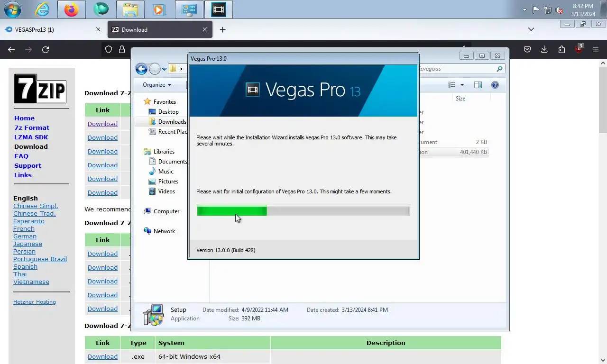Launch Internet Explorer from the taskbar
Screen dimensions: 607x364
pos(42,9)
